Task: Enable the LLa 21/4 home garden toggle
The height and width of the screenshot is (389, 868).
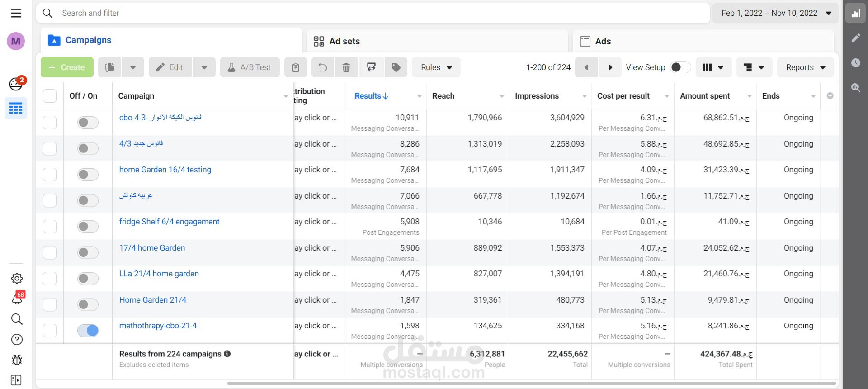Action: coord(88,279)
